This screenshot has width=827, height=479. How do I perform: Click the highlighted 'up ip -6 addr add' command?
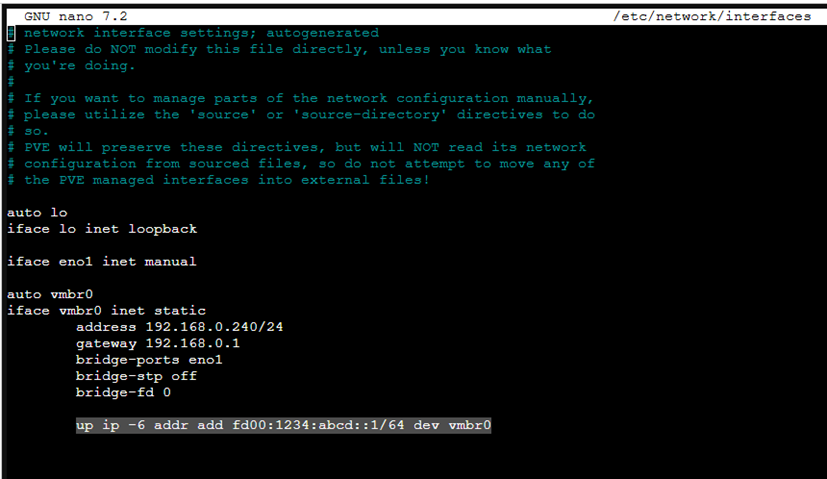[x=148, y=425]
